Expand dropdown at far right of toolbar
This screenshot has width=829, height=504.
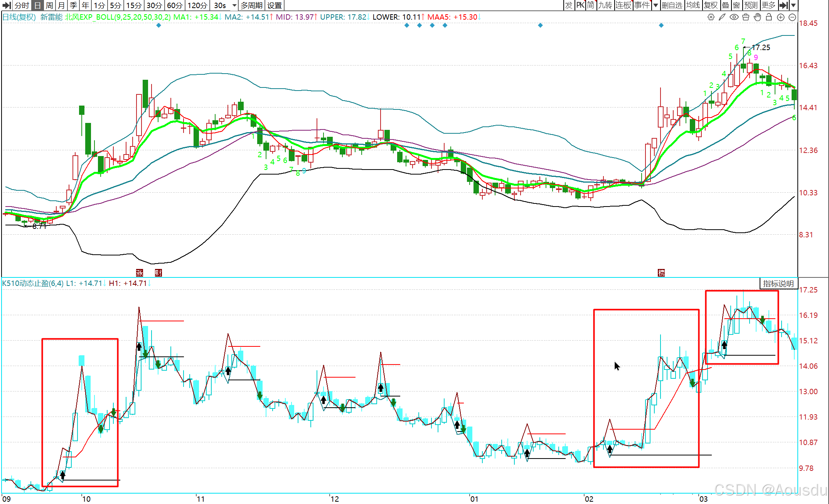[794, 5]
